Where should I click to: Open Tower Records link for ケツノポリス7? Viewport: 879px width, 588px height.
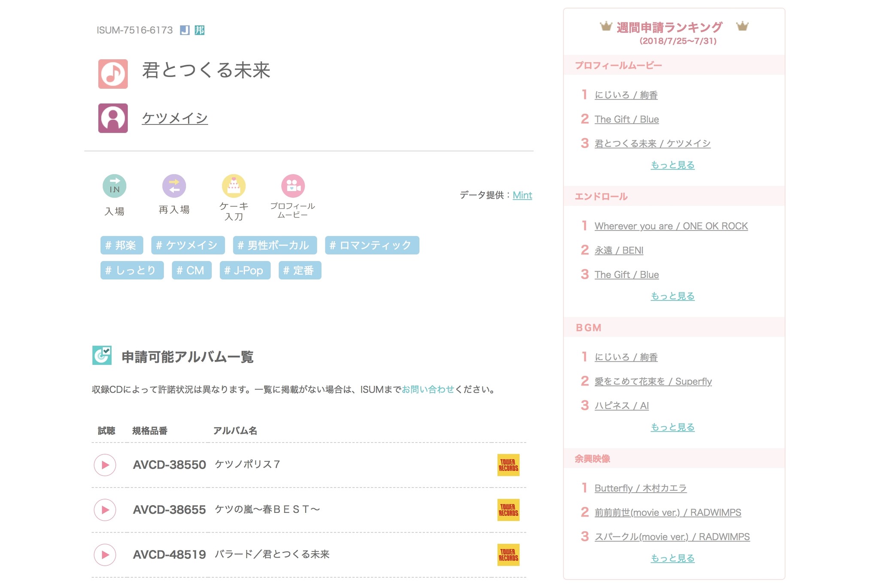509,465
